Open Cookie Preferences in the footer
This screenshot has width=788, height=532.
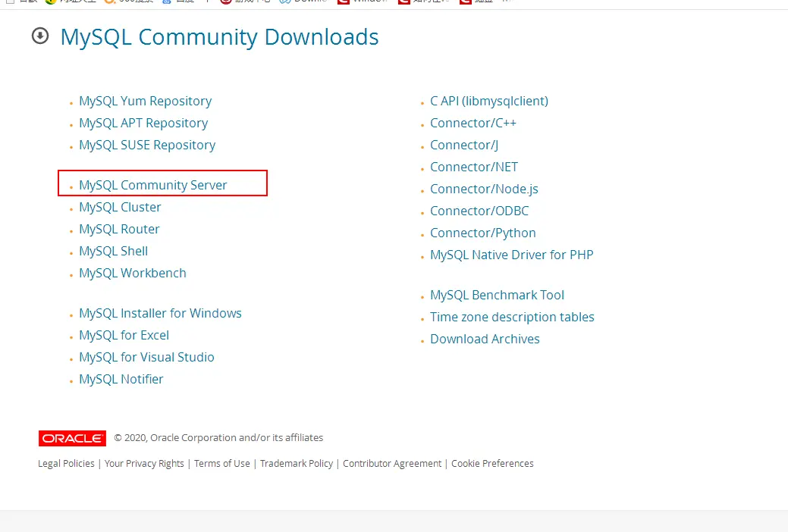[x=492, y=464]
